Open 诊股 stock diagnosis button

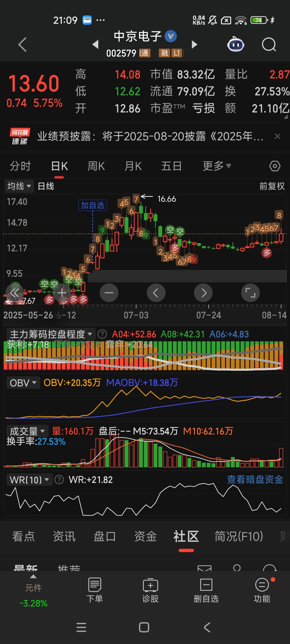(x=150, y=590)
